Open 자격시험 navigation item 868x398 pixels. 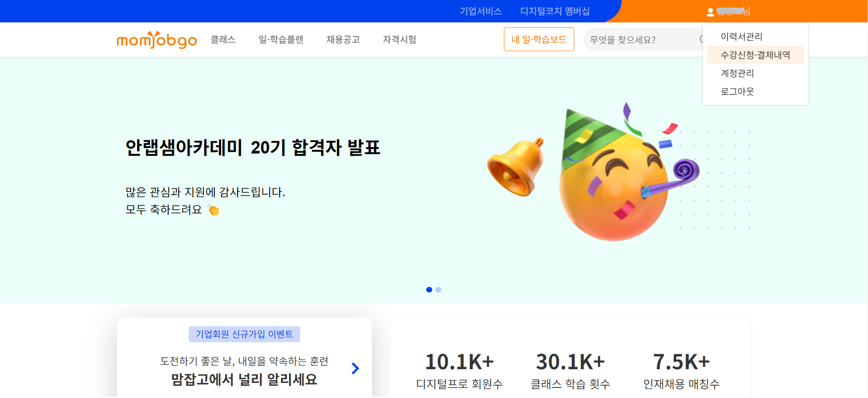tap(400, 40)
